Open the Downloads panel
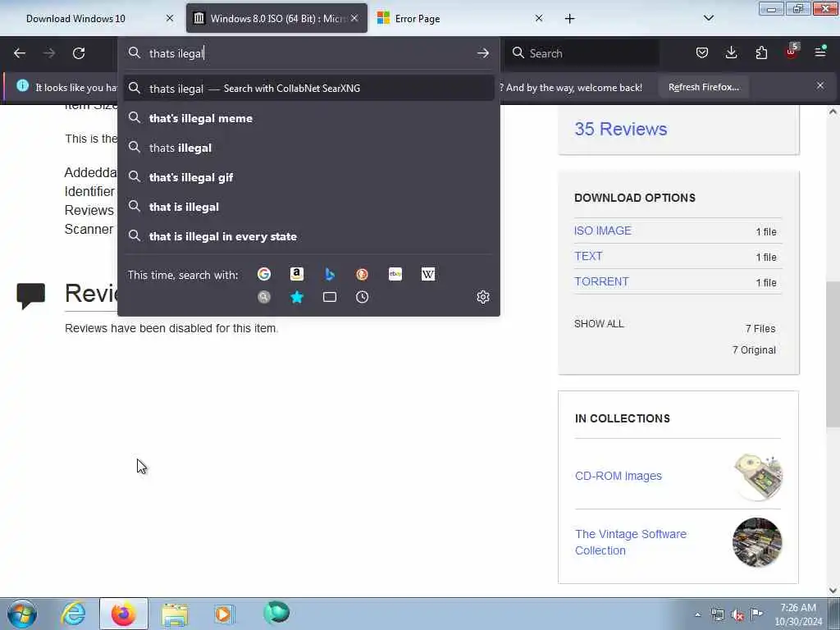840x630 pixels. (x=731, y=53)
